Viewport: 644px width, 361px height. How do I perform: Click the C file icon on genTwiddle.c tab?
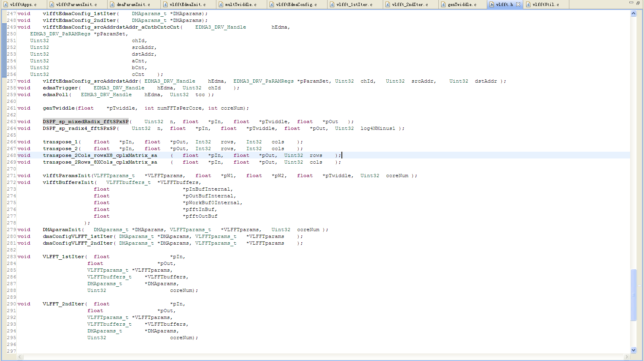click(x=443, y=4)
